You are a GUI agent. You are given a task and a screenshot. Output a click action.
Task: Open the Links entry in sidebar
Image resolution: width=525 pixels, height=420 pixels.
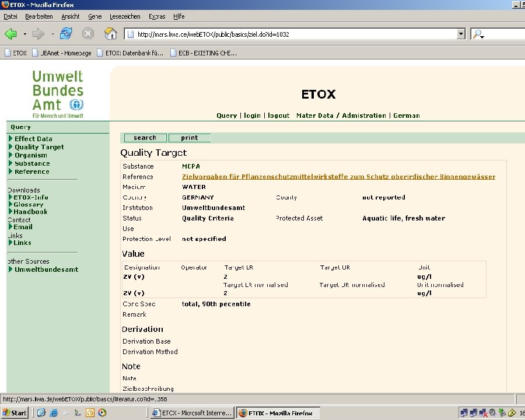[22, 243]
